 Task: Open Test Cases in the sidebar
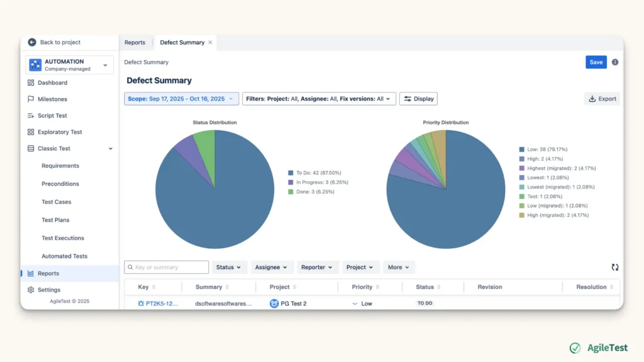click(x=56, y=202)
